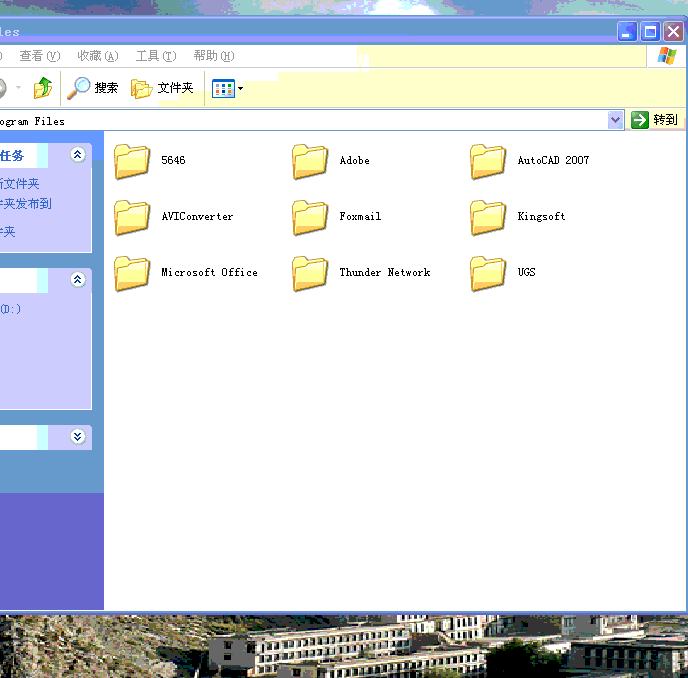This screenshot has height=678, width=688.
Task: Click the Microsoft Office folder name
Action: click(209, 272)
